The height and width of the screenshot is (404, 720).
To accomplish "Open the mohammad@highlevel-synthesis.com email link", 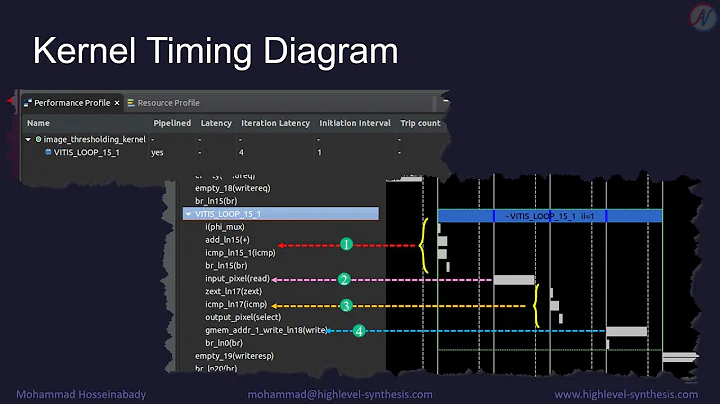I will 340,394.
